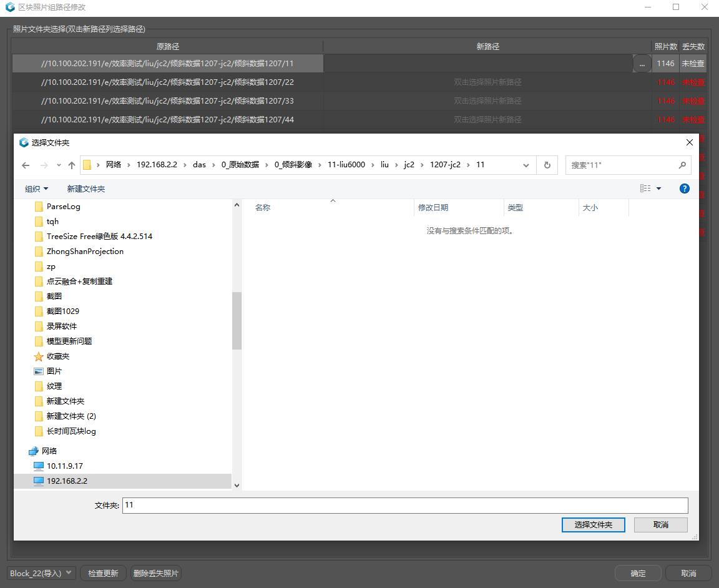Close the 选择文件夹 dialog
The height and width of the screenshot is (588, 719).
(x=689, y=143)
